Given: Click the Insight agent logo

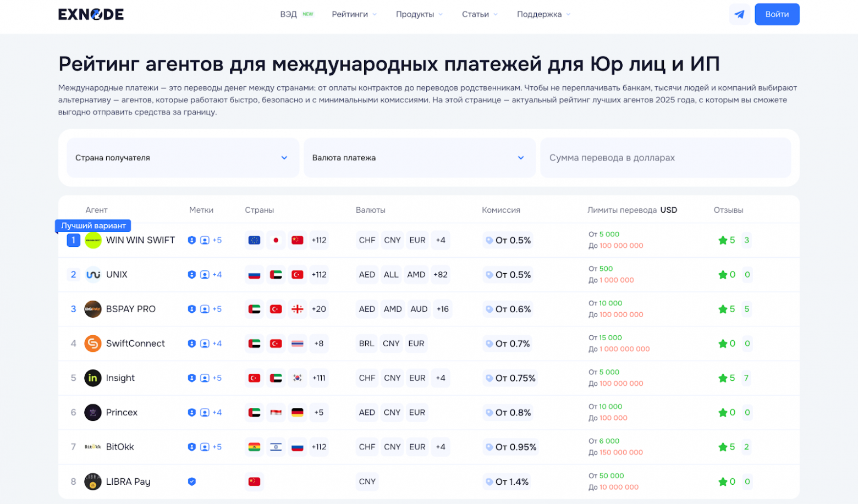Looking at the screenshot, I should click(x=93, y=378).
